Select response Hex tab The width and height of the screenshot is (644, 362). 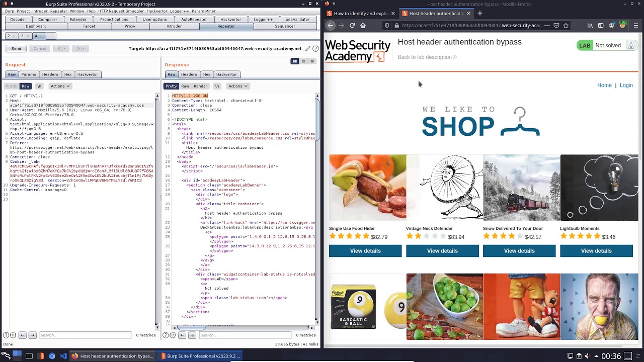pyautogui.click(x=207, y=74)
